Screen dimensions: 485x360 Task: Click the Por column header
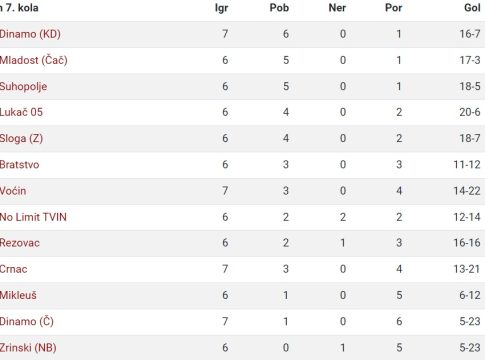click(394, 8)
